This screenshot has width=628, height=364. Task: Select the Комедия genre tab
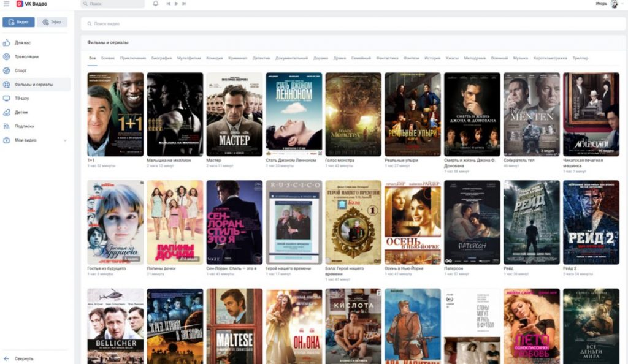tap(214, 58)
